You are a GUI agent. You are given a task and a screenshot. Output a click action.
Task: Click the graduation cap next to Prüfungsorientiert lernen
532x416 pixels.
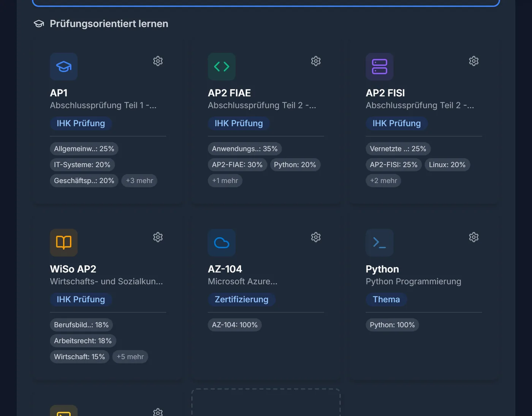coord(39,24)
